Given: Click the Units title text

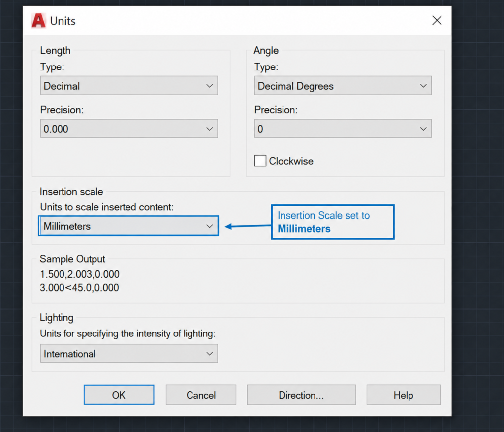Looking at the screenshot, I should pos(63,21).
